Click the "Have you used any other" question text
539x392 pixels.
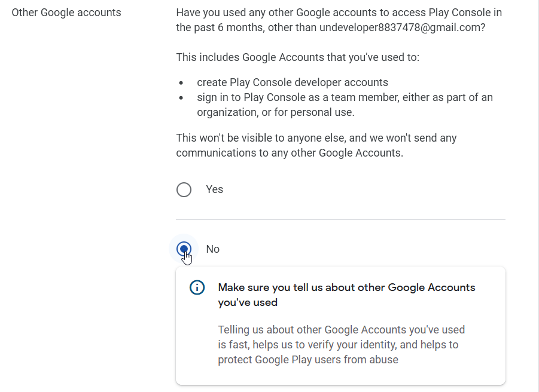coord(339,13)
